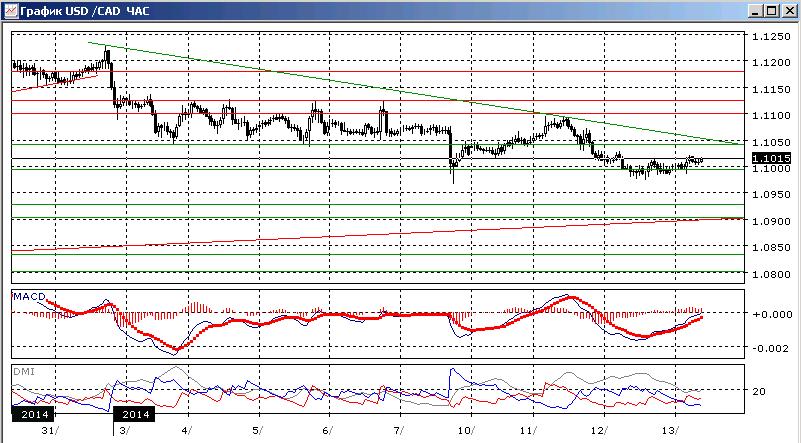Viewport: 801px width, 443px height.
Task: Click the 1.1250 price axis label
Action: [772, 36]
